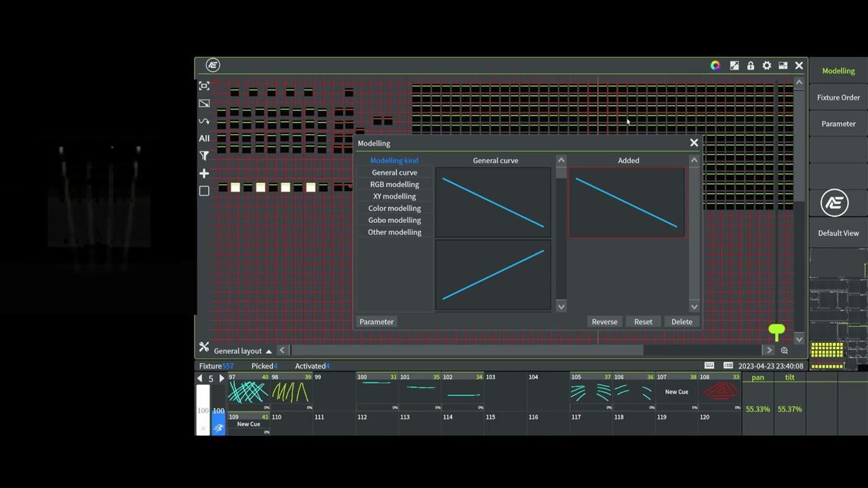The height and width of the screenshot is (488, 868).
Task: Open the color wheel picker
Action: click(x=715, y=66)
